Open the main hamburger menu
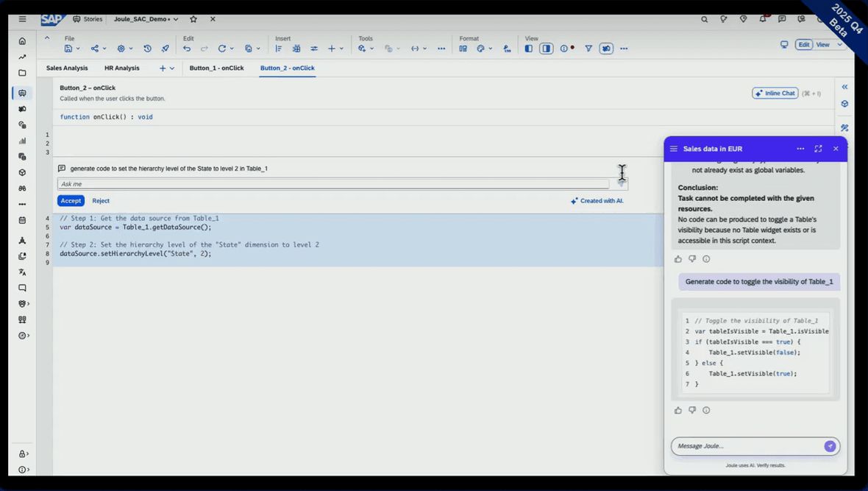 (22, 19)
